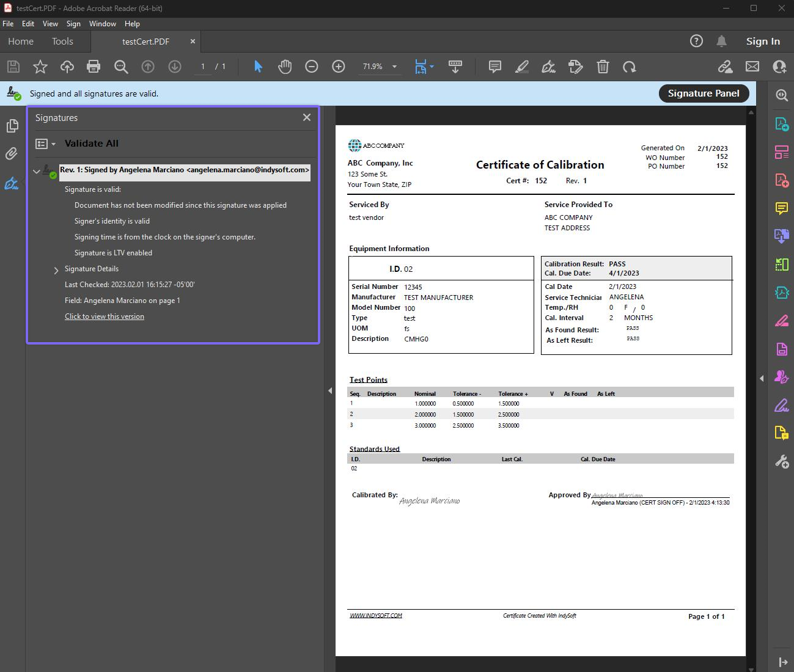Open the 71.9% zoom level dropdown
The image size is (794, 672).
394,67
